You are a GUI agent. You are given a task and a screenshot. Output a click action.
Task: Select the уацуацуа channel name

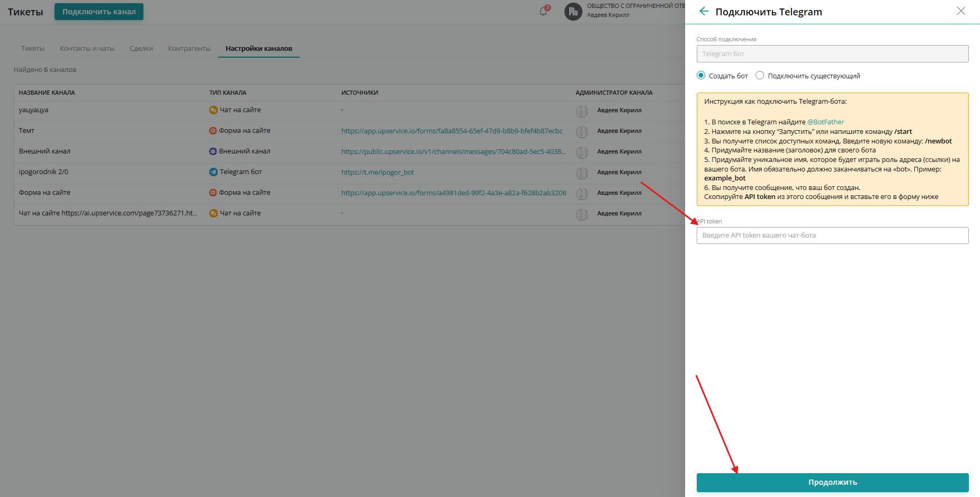[33, 110]
